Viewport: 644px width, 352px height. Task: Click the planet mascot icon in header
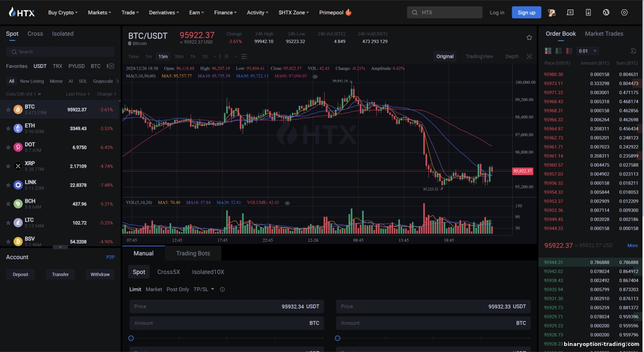pyautogui.click(x=552, y=12)
